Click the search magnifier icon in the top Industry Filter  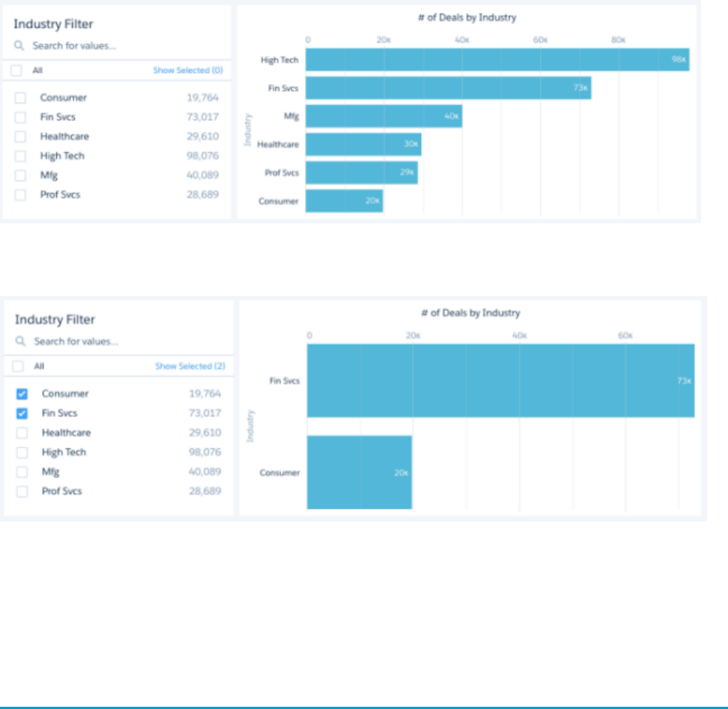19,46
